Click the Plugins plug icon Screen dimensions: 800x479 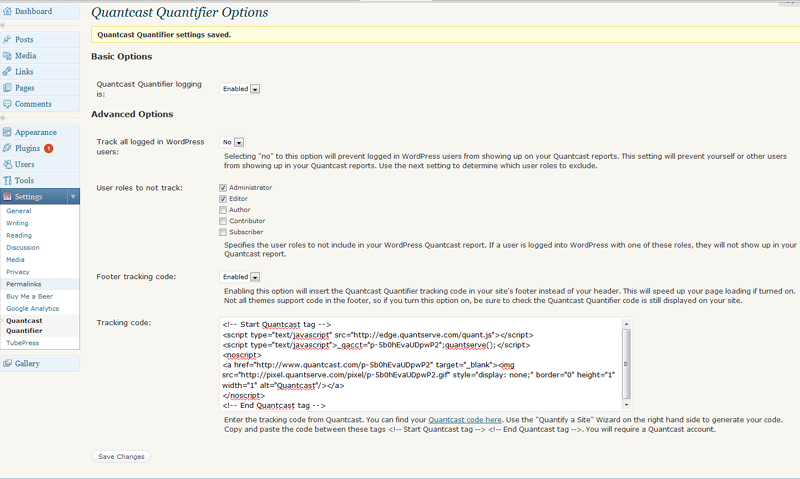[x=7, y=148]
